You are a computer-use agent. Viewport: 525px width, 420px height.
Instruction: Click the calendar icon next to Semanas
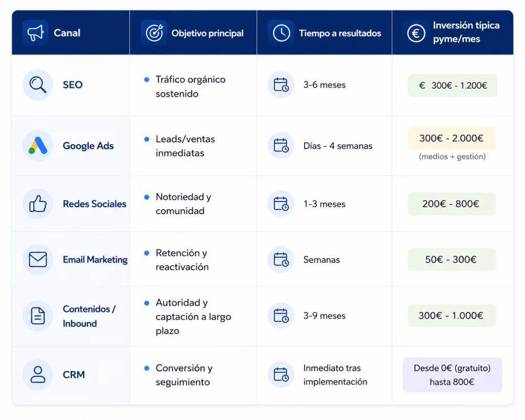[281, 259]
